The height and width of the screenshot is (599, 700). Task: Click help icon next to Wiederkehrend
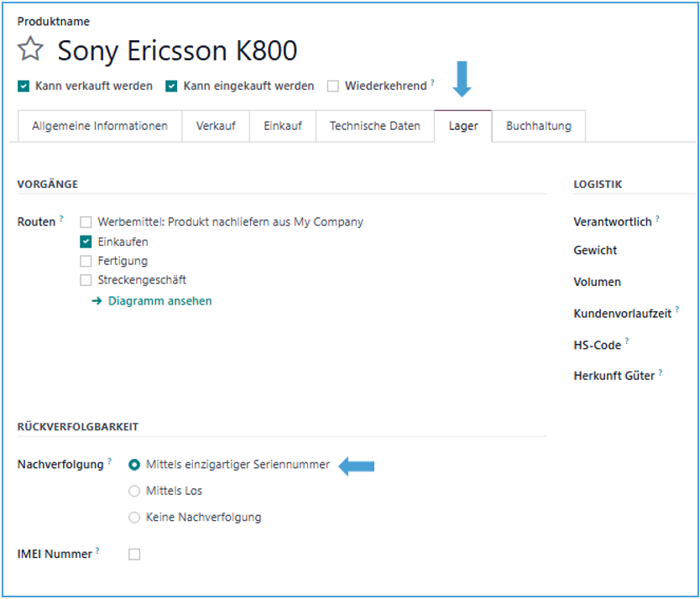pos(433,83)
